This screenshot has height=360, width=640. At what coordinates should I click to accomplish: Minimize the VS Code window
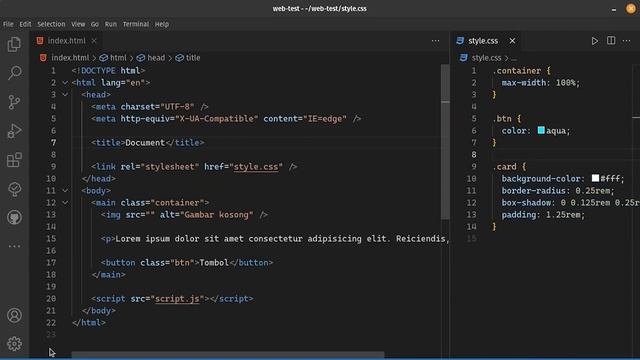click(x=614, y=9)
